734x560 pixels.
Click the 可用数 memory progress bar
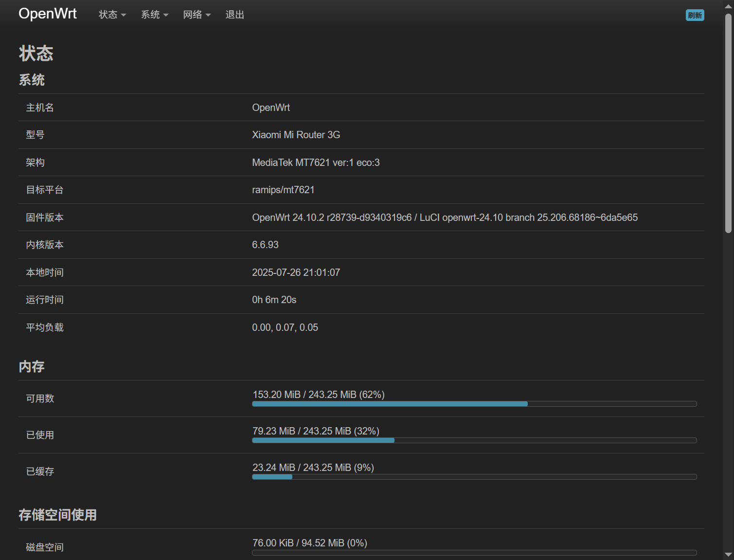pos(474,404)
